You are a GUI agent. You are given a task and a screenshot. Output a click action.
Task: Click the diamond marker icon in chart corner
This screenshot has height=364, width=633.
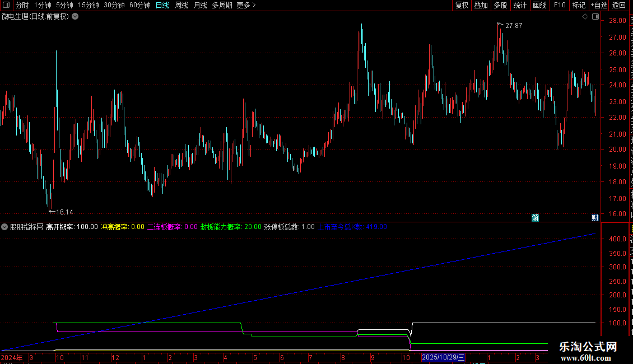point(585,17)
